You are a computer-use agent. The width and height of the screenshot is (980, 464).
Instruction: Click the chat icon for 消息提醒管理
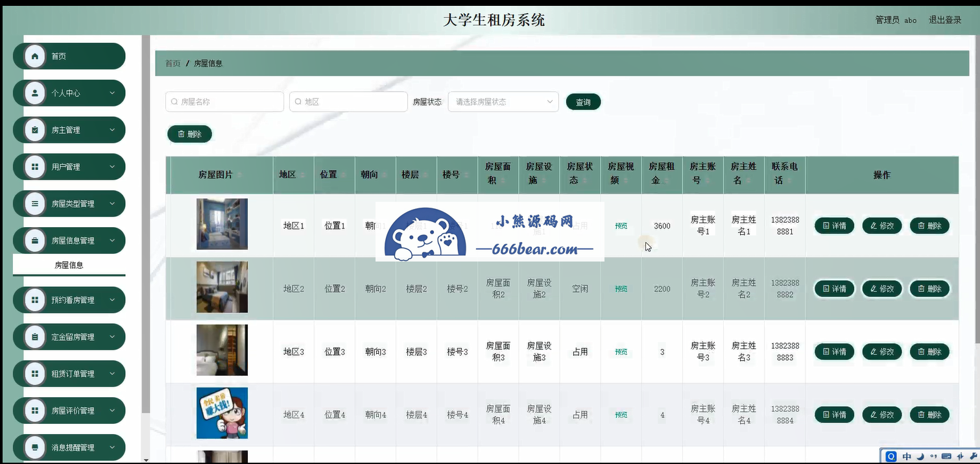coord(34,448)
